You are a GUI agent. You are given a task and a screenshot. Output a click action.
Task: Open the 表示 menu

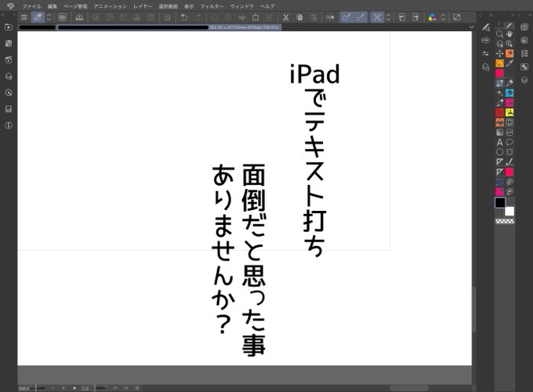coord(189,6)
